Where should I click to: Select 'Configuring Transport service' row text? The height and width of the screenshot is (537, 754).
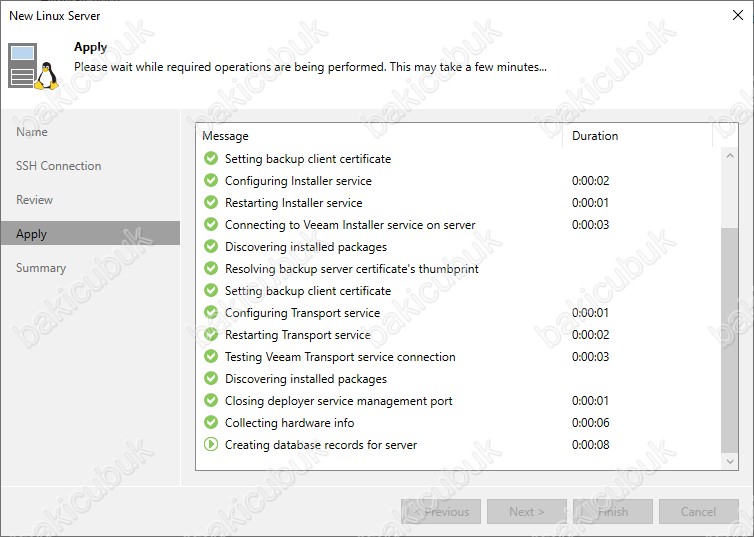302,313
